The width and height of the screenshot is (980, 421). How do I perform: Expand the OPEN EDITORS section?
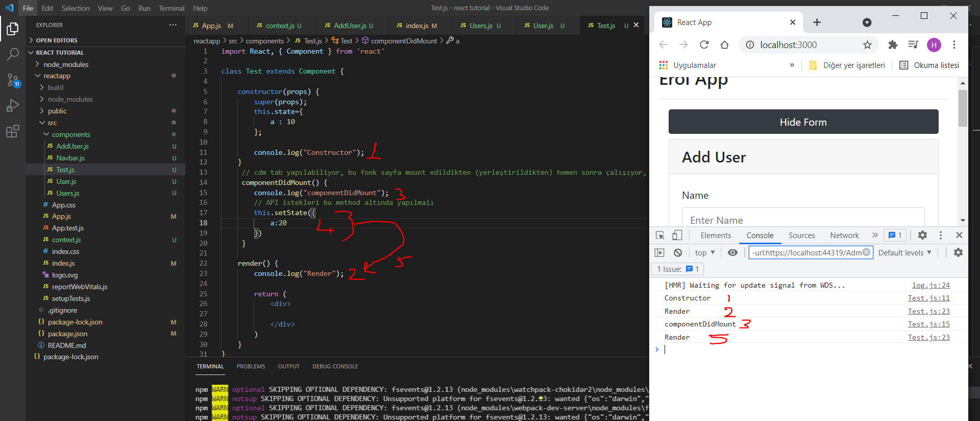point(56,40)
